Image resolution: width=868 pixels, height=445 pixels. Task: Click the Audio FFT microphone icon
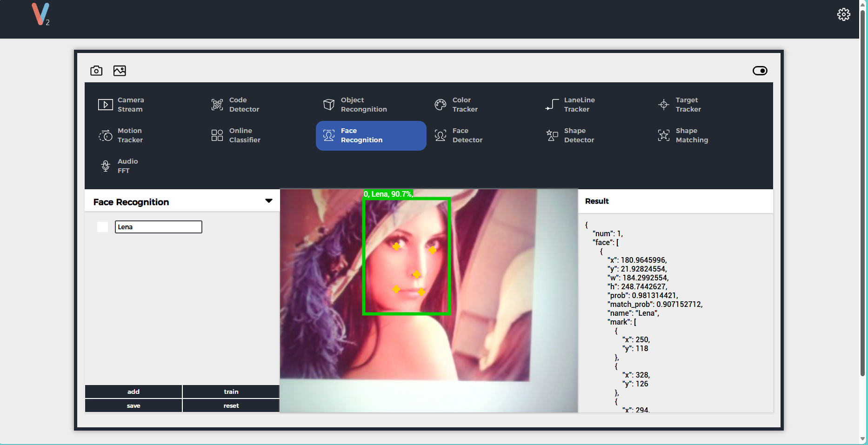106,166
